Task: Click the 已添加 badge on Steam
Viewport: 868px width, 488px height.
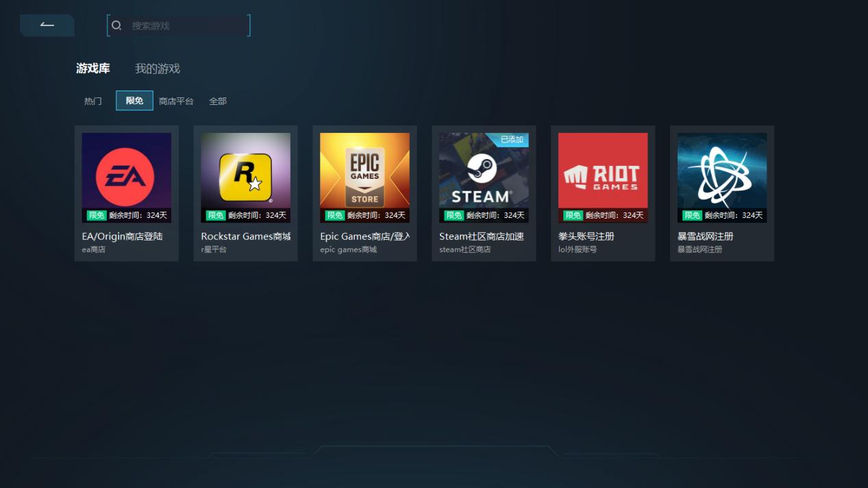Action: coord(512,139)
